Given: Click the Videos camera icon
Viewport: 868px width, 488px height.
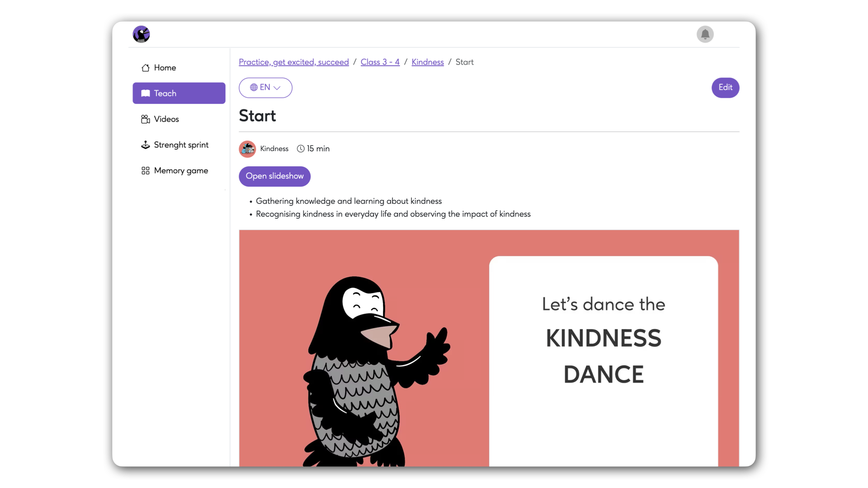Looking at the screenshot, I should [145, 119].
